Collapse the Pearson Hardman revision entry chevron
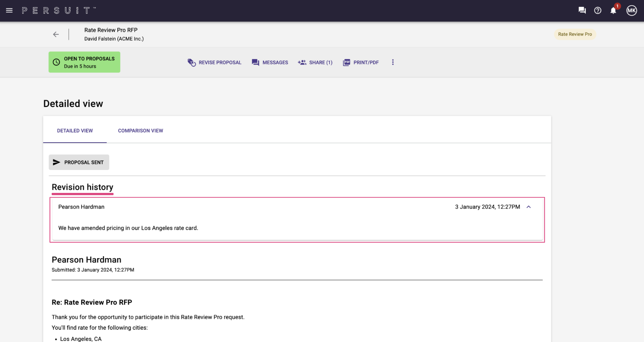Screen dimensions: 644x342 pyautogui.click(x=529, y=207)
